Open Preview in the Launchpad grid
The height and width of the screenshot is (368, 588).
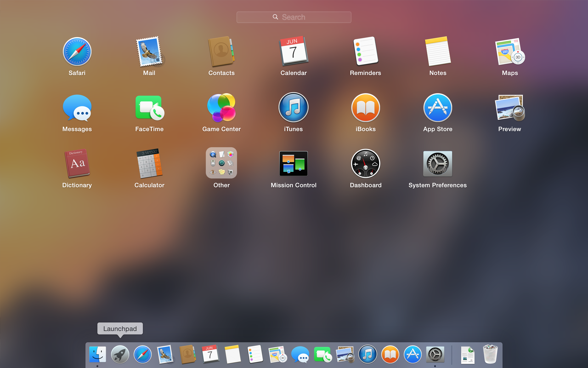pos(510,108)
